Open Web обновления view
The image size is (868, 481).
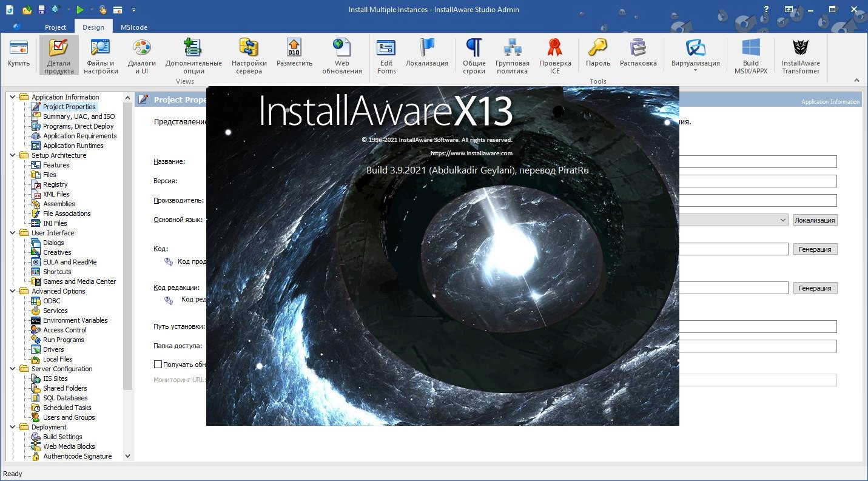tap(341, 55)
